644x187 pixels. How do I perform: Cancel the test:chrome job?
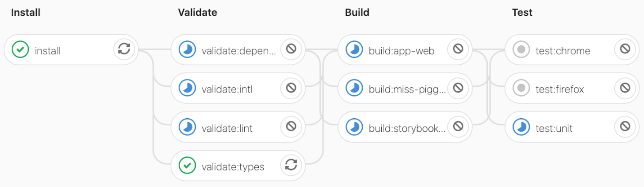click(x=625, y=49)
